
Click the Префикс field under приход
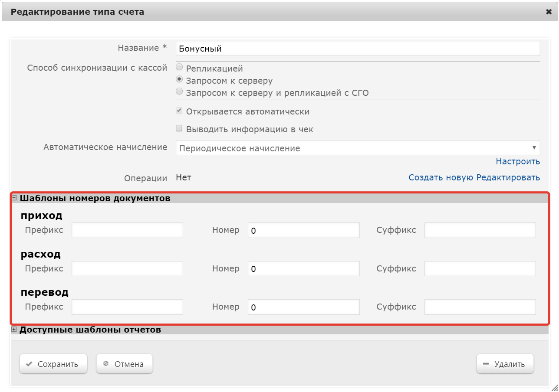pyautogui.click(x=127, y=231)
